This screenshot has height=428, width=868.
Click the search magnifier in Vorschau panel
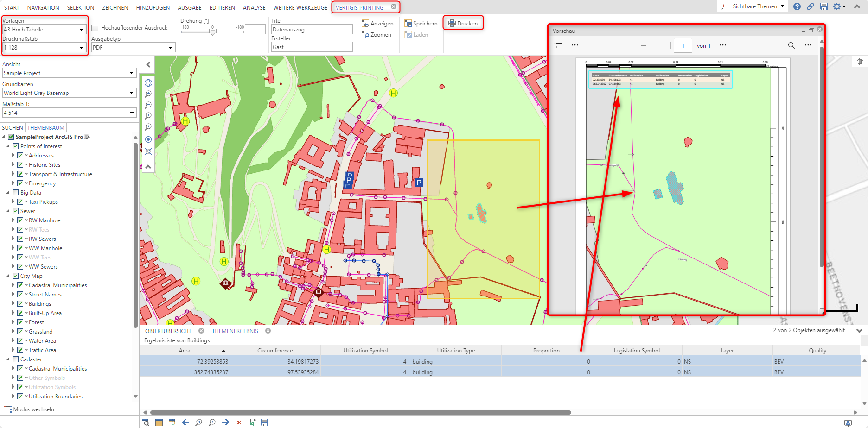[x=791, y=45]
